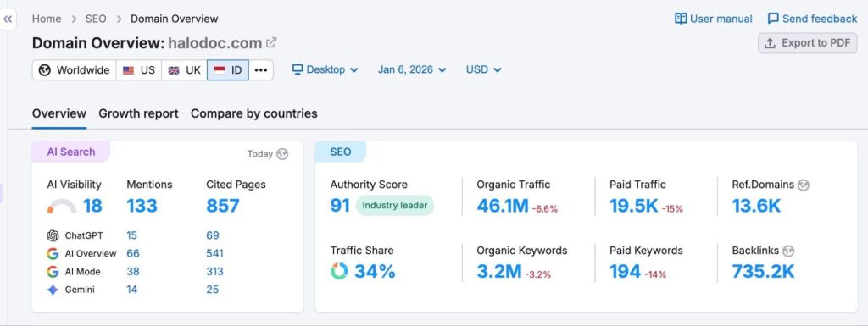
Task: Go to Home in the breadcrumb
Action: coord(47,19)
